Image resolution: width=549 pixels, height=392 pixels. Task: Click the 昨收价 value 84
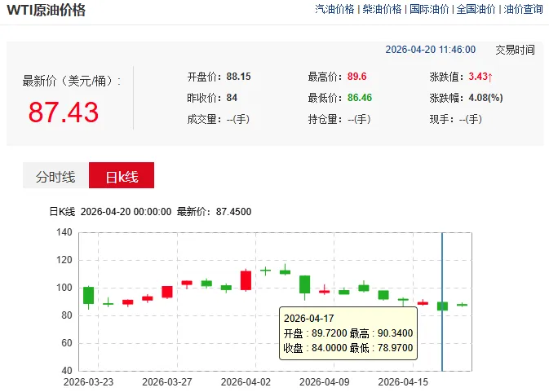232,98
